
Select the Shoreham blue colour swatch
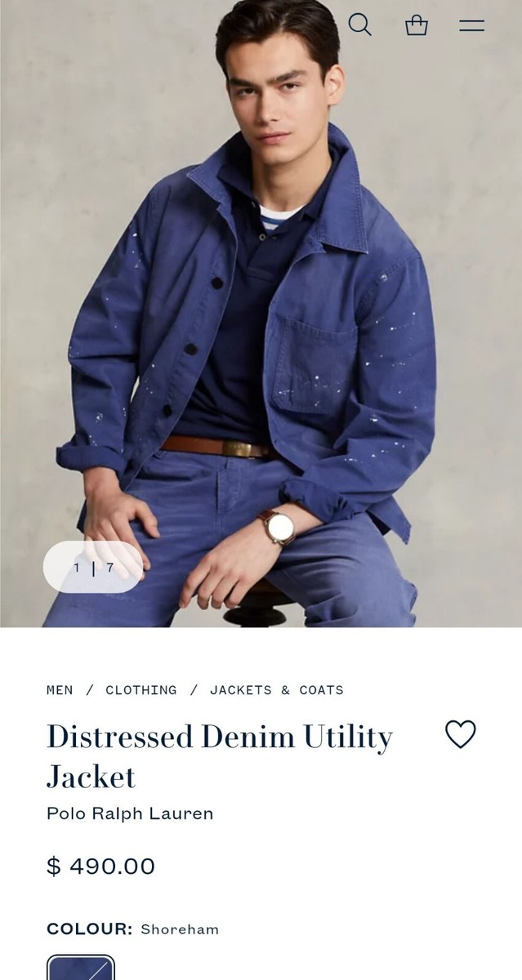(81, 968)
